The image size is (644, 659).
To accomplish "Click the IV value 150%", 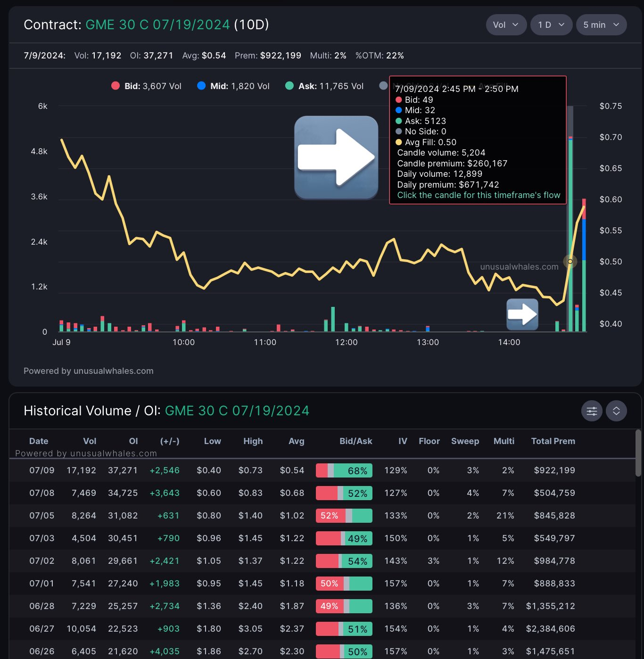I will click(x=396, y=538).
